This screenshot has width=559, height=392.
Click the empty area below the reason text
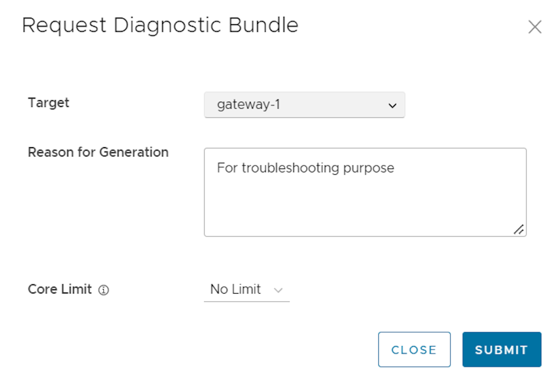pyautogui.click(x=365, y=207)
